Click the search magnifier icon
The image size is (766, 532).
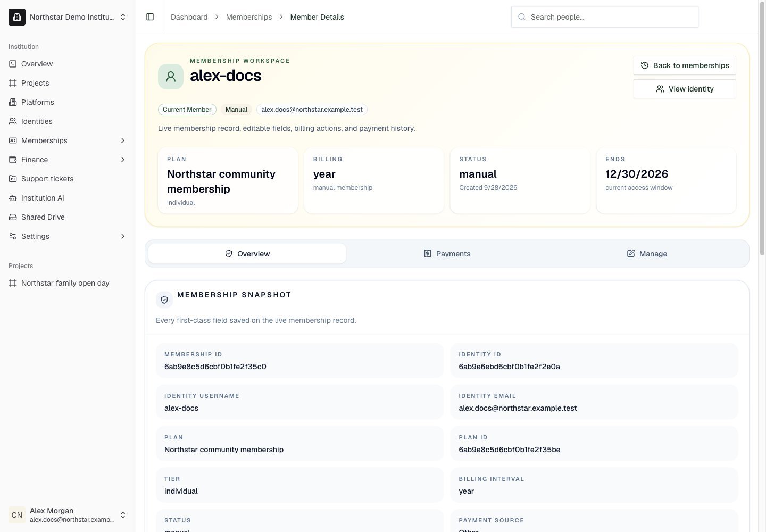click(x=522, y=17)
